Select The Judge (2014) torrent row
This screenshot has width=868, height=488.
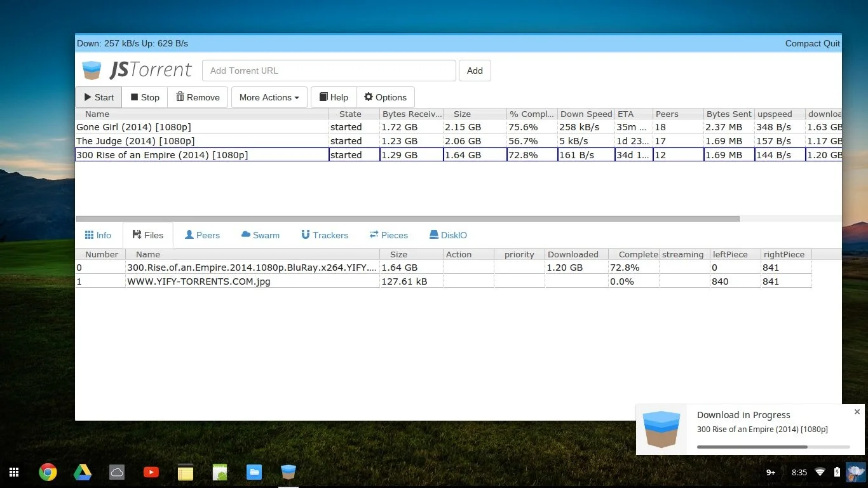458,141
